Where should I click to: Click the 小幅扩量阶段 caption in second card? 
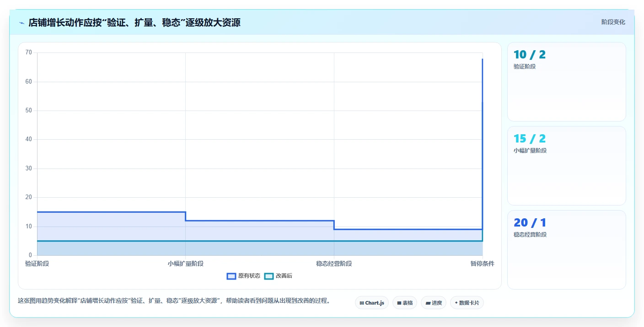[530, 151]
